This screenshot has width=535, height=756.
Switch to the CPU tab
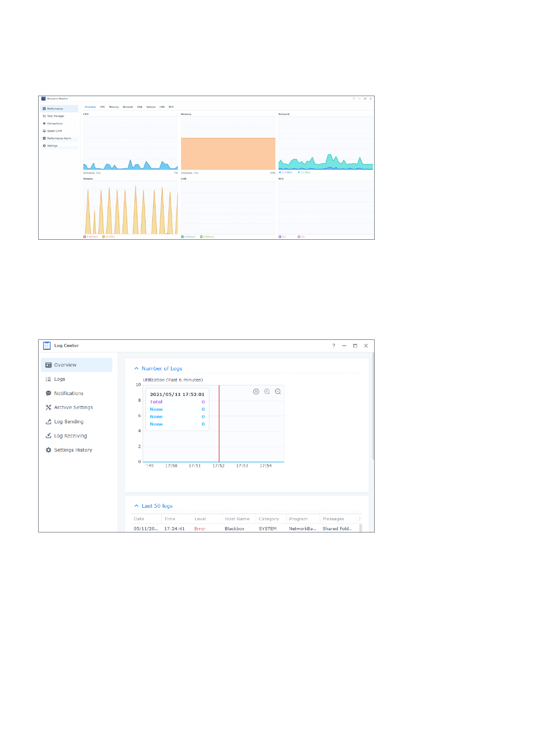(x=102, y=107)
